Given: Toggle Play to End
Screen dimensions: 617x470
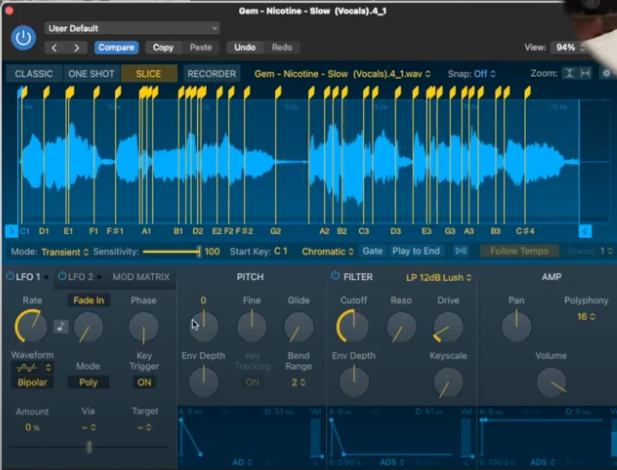Looking at the screenshot, I should click(x=416, y=251).
